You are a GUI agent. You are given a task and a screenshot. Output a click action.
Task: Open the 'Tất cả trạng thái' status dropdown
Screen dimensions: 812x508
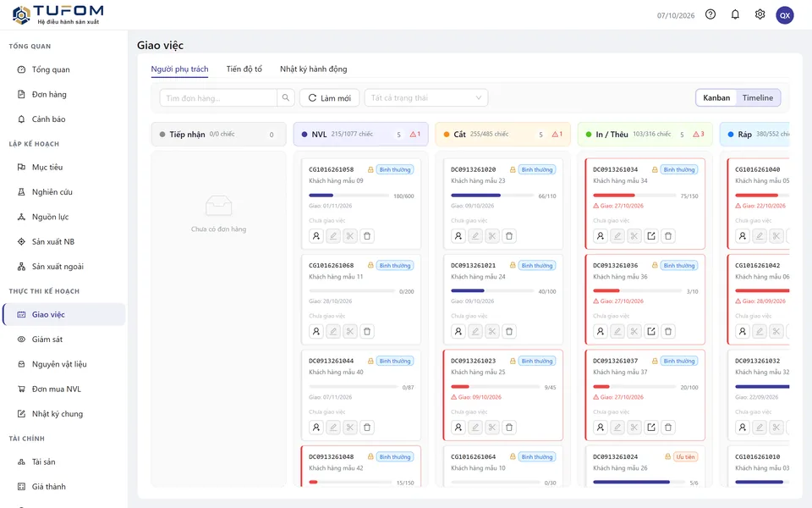click(x=426, y=97)
